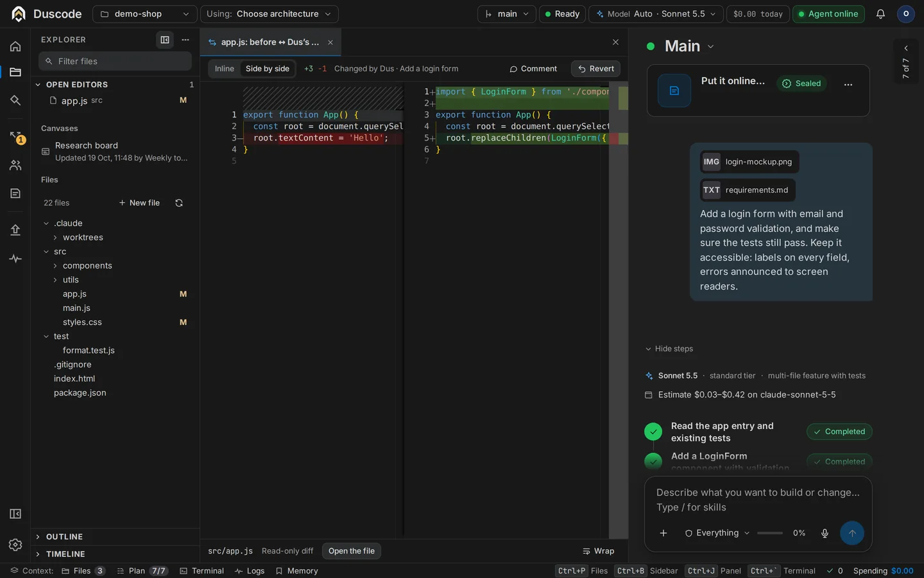Open Choose architecture dropdown
This screenshot has width=924, height=578.
click(269, 13)
